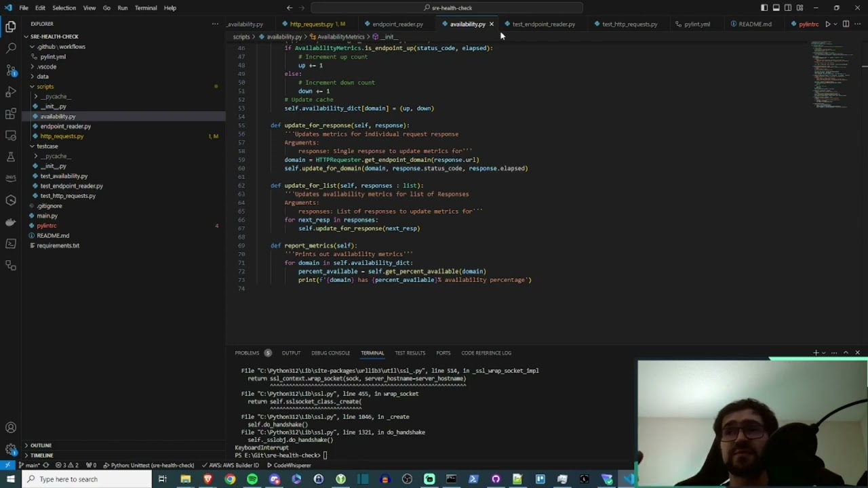Synchronize changes icon in status bar
868x488 pixels.
46,465
